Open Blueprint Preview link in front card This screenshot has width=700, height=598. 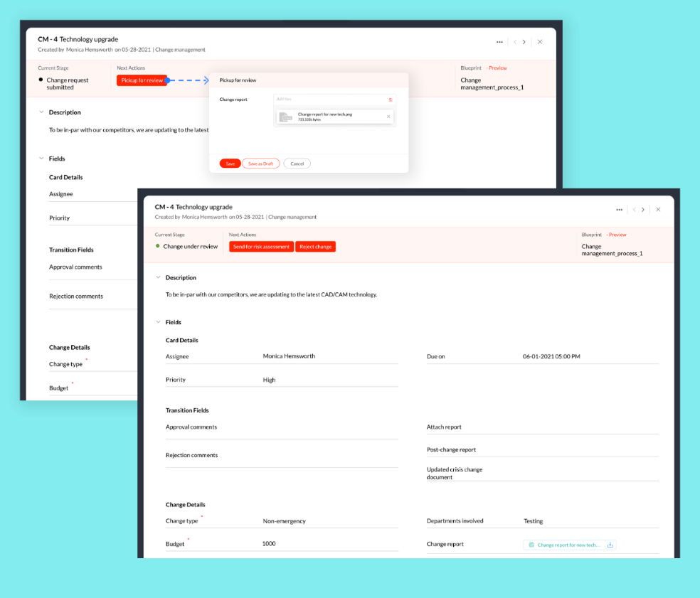[x=617, y=235]
